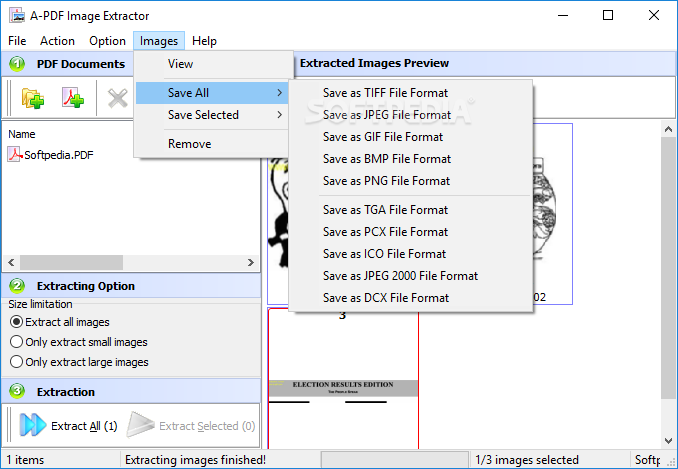Select the Extract all images radio button
Screen dimensions: 678x469
[x=16, y=322]
